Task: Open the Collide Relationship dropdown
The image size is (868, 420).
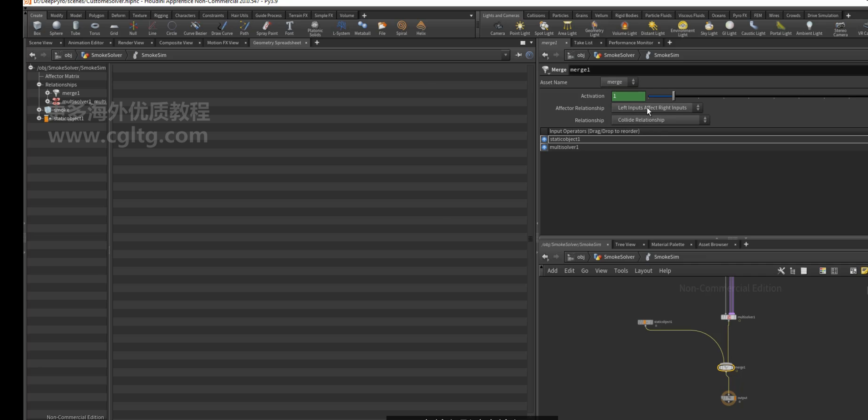Action: click(x=660, y=120)
